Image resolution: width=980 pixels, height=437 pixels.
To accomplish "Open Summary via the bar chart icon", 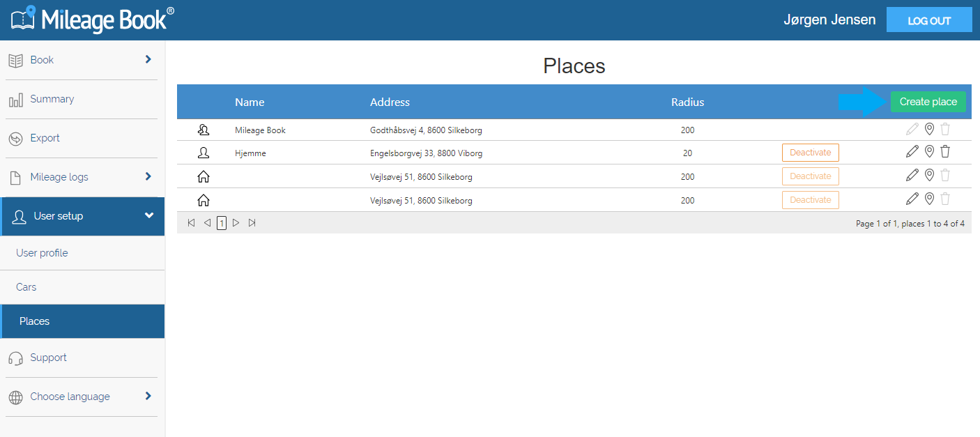I will (x=15, y=100).
